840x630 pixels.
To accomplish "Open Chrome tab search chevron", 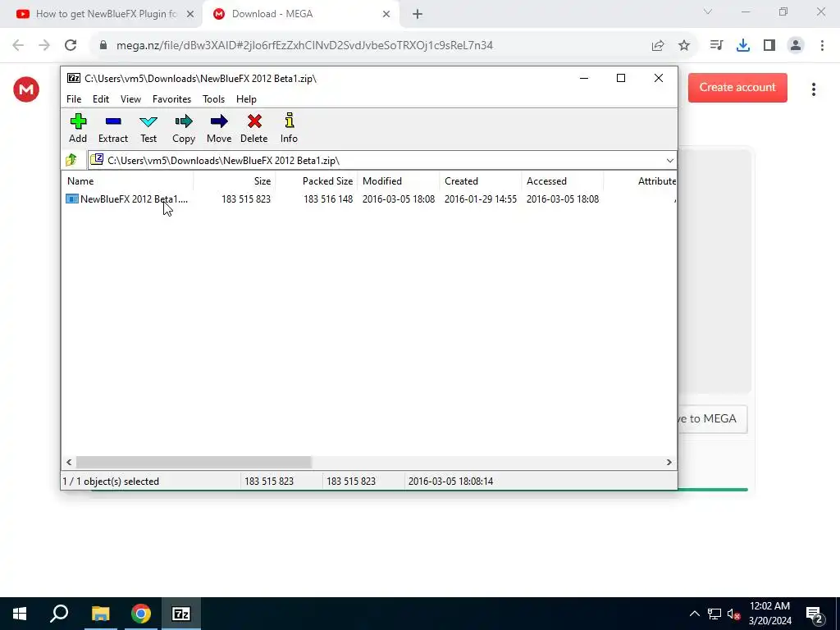I will (x=708, y=11).
